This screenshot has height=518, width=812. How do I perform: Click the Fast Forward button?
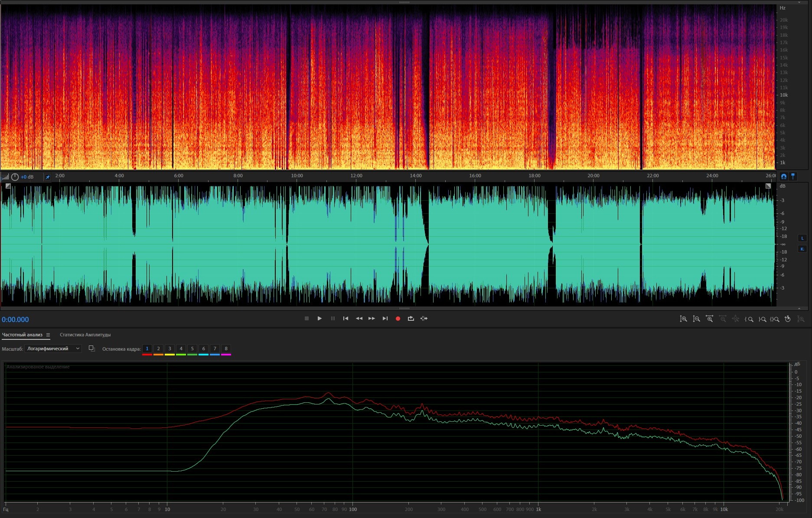(x=372, y=319)
